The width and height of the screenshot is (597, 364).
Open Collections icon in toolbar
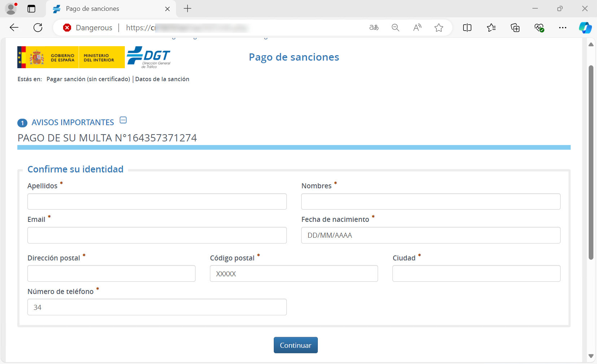(x=515, y=28)
